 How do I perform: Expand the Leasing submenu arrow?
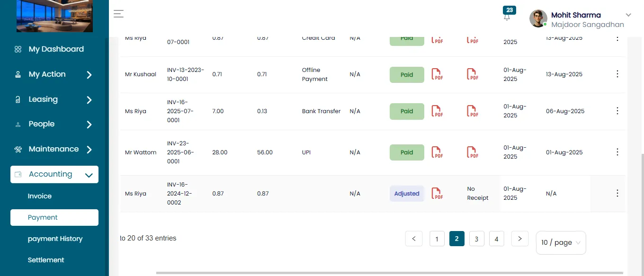click(89, 100)
